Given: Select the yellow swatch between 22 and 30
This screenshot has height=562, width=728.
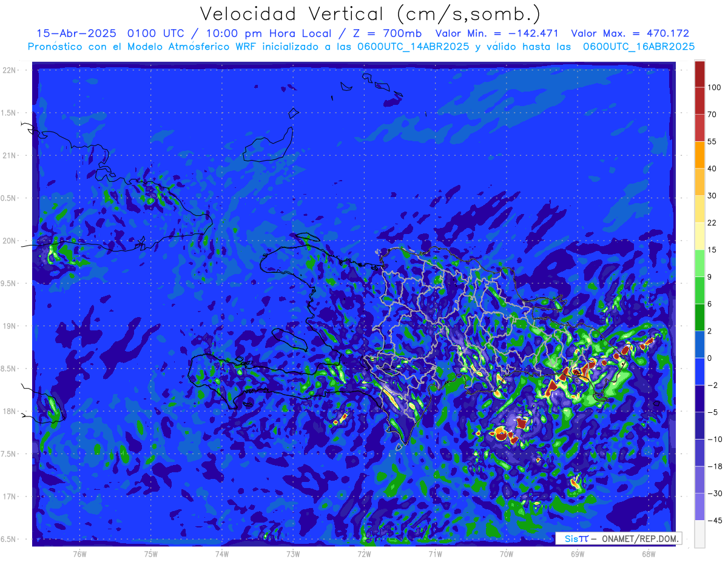Looking at the screenshot, I should pos(699,209).
